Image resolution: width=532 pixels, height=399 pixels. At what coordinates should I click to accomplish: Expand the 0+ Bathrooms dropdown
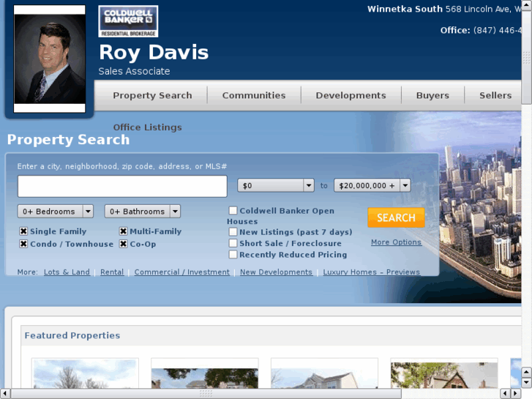point(143,212)
